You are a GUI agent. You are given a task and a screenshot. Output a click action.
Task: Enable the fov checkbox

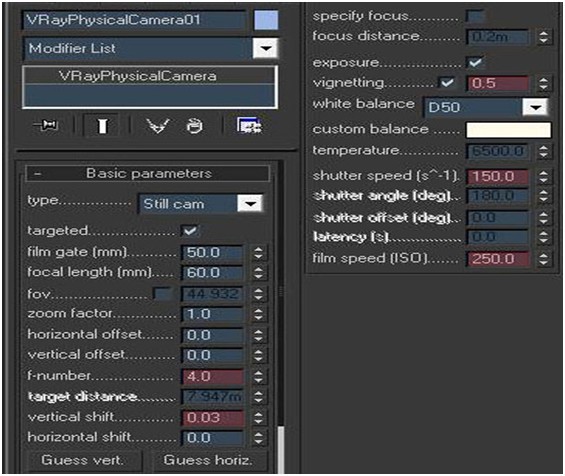click(x=162, y=293)
